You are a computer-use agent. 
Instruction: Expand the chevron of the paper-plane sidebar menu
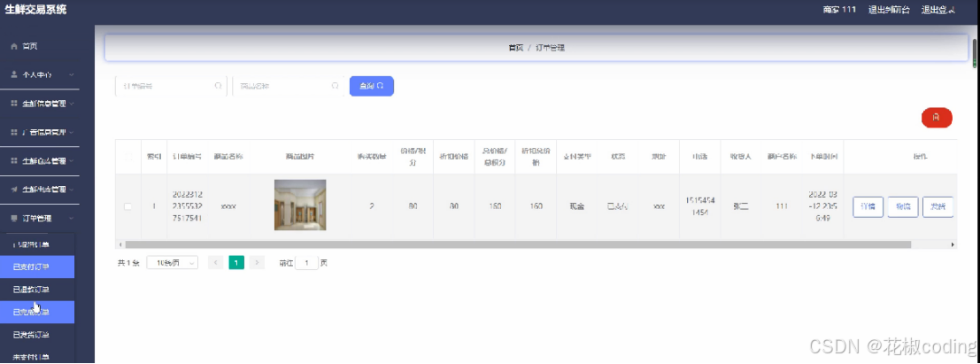pyautogui.click(x=72, y=189)
